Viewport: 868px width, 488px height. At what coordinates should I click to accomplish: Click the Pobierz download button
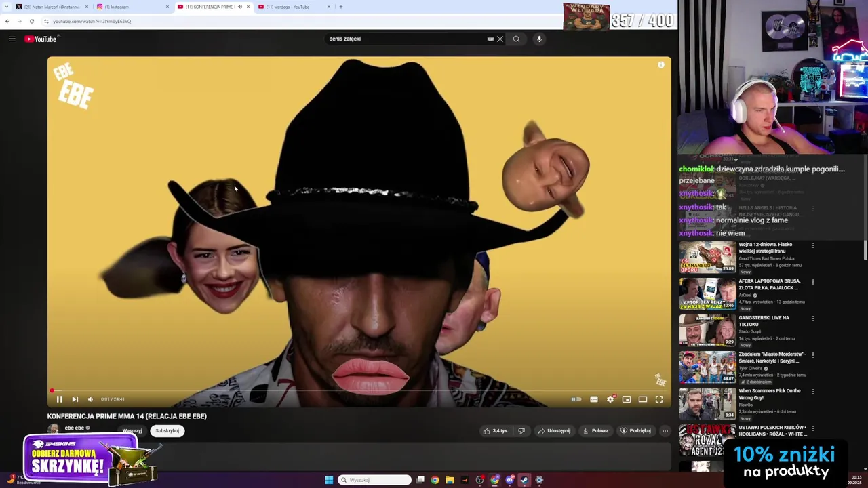(595, 430)
